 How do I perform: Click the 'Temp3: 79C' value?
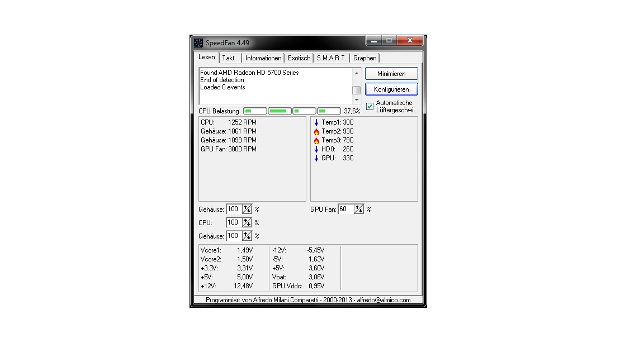337,140
